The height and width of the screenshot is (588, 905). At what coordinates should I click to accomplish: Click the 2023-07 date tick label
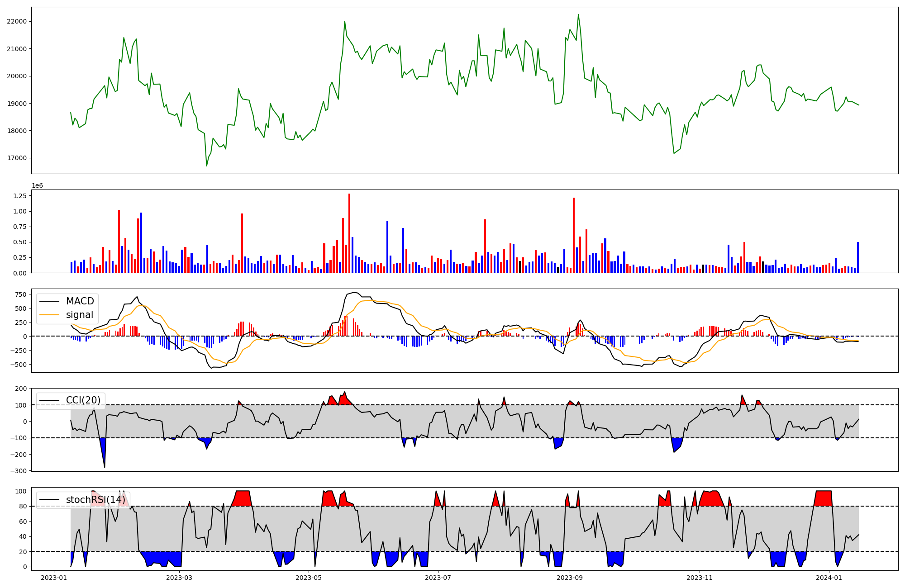click(x=438, y=578)
